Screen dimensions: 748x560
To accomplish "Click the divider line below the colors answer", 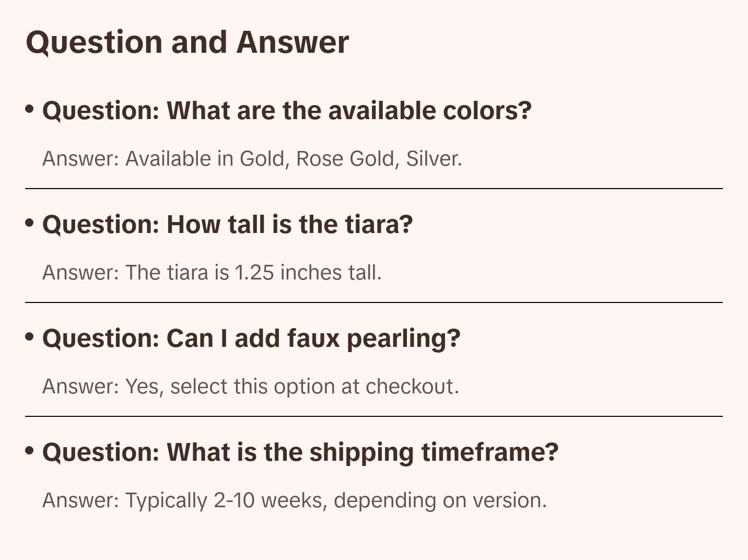I will [374, 189].
